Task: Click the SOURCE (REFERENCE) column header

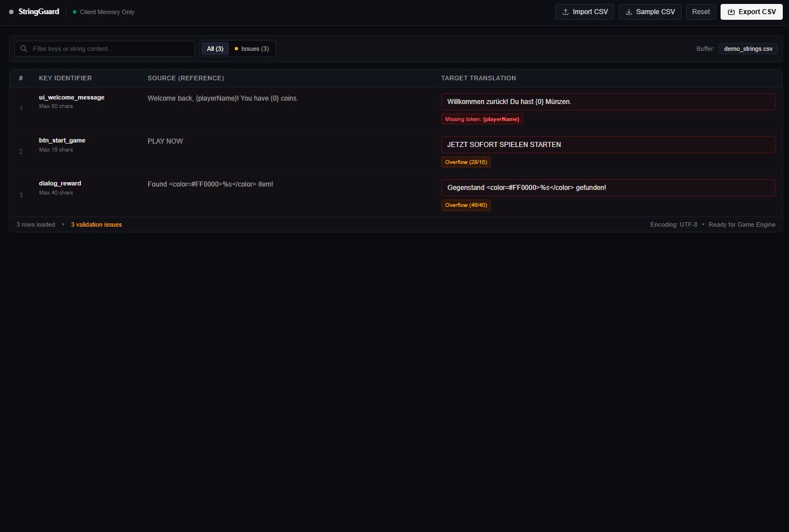Action: 186,78
